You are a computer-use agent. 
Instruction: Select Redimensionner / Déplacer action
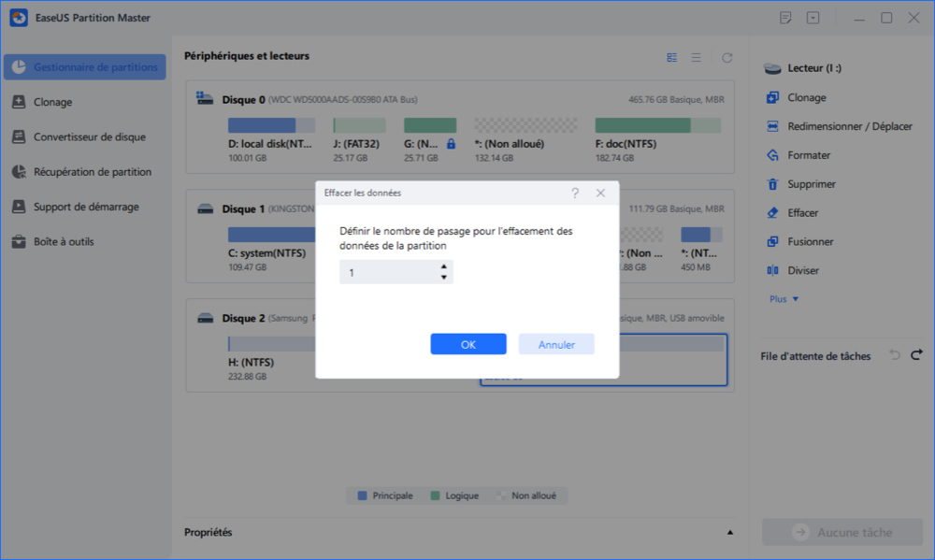(772, 126)
